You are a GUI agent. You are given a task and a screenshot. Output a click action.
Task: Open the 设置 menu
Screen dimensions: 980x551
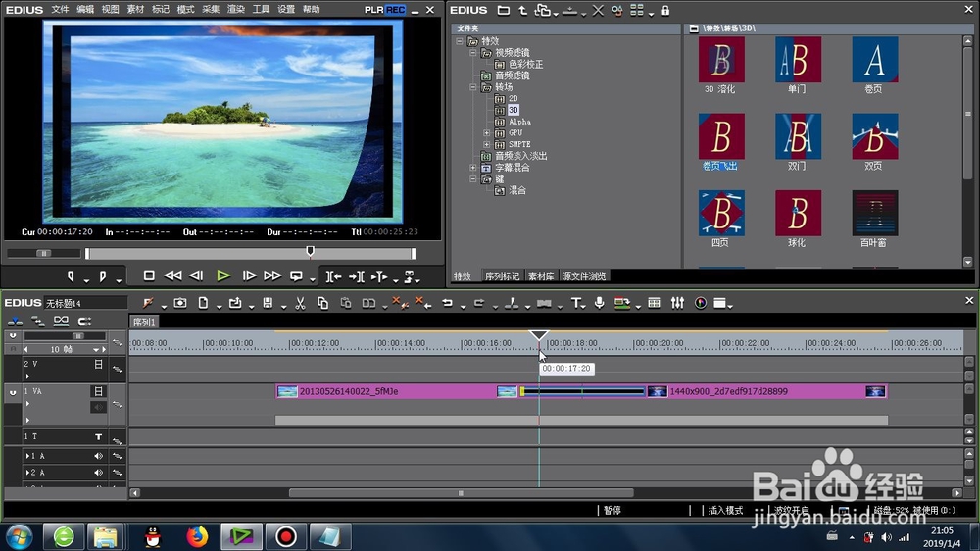pos(285,10)
